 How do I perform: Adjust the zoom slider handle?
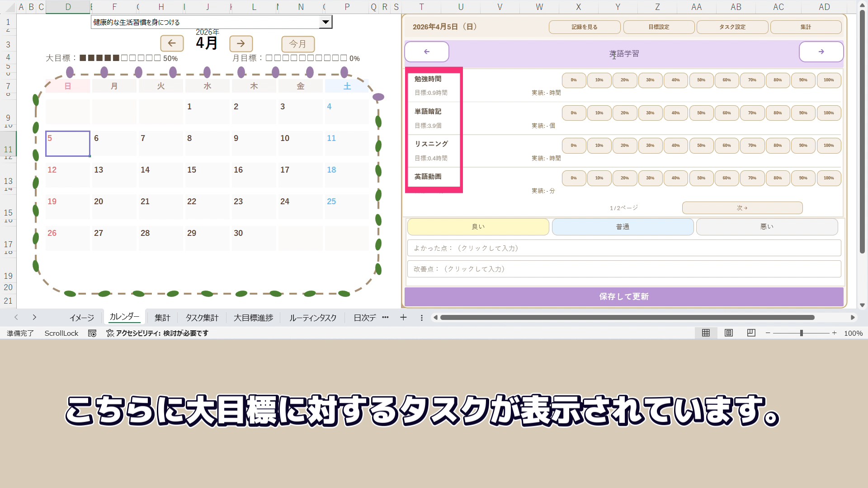801,333
